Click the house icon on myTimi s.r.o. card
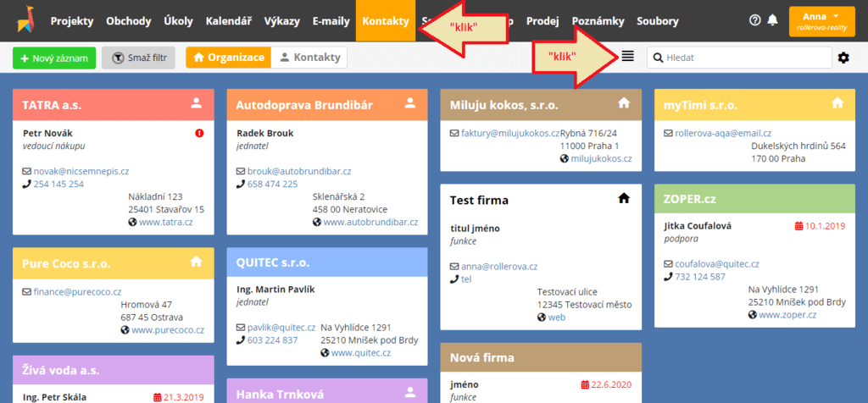The image size is (868, 403). 837,102
